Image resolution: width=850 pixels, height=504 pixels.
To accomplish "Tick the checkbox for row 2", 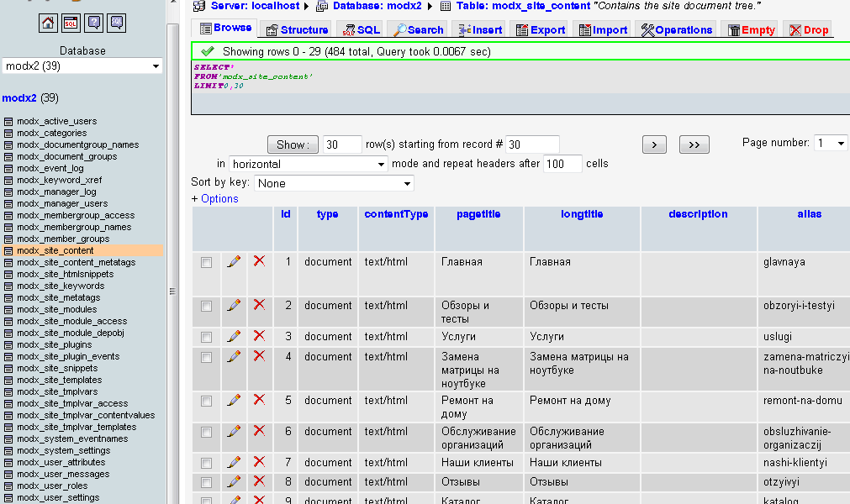I will 206,307.
